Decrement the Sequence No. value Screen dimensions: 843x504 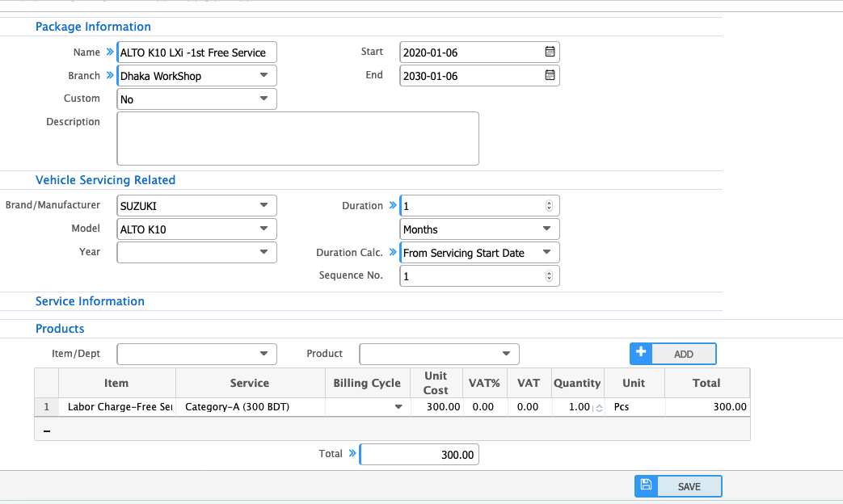[549, 279]
